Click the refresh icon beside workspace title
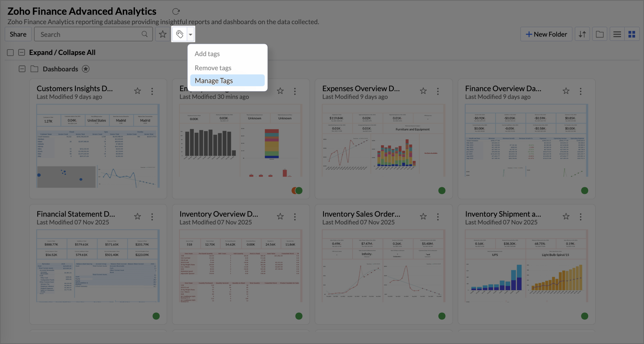The height and width of the screenshot is (344, 644). pyautogui.click(x=176, y=12)
